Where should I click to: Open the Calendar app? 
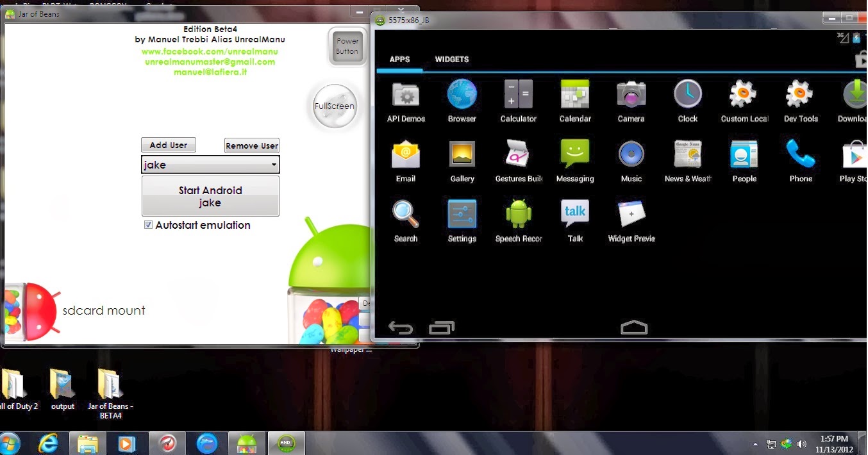click(575, 101)
